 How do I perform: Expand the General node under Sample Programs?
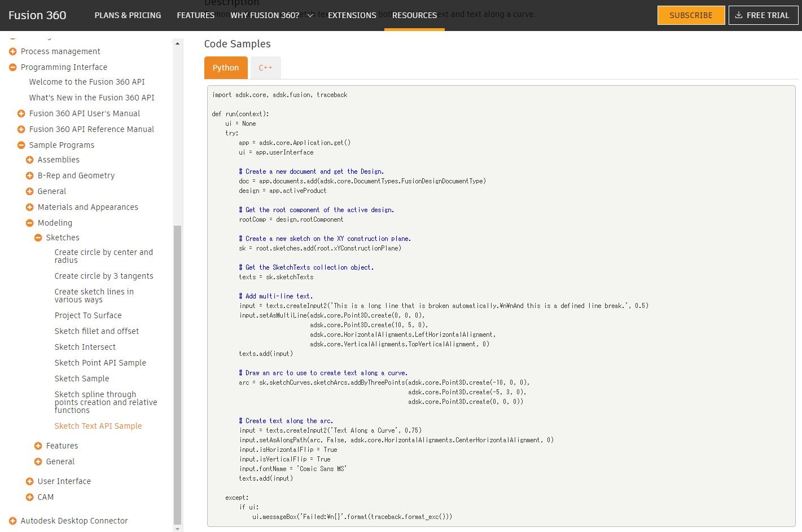[29, 191]
